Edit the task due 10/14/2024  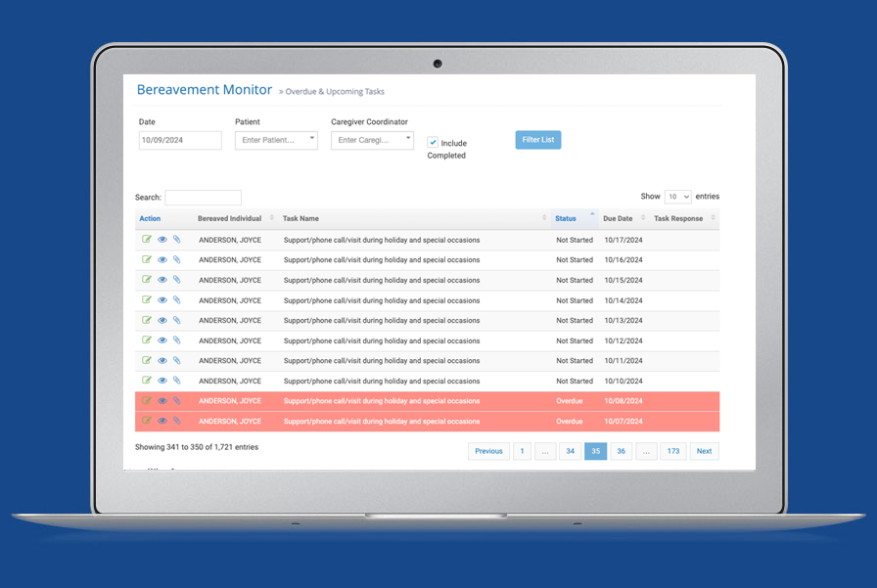[147, 299]
